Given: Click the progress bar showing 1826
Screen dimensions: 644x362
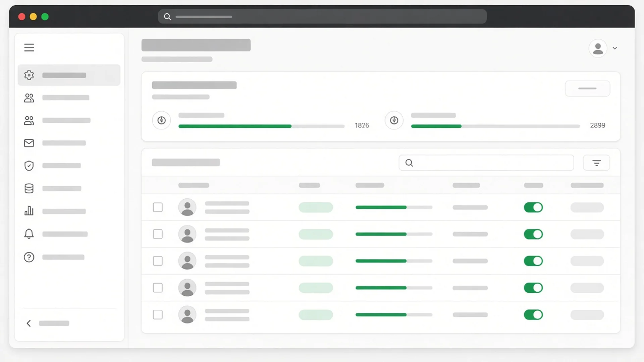Looking at the screenshot, I should coord(261,126).
